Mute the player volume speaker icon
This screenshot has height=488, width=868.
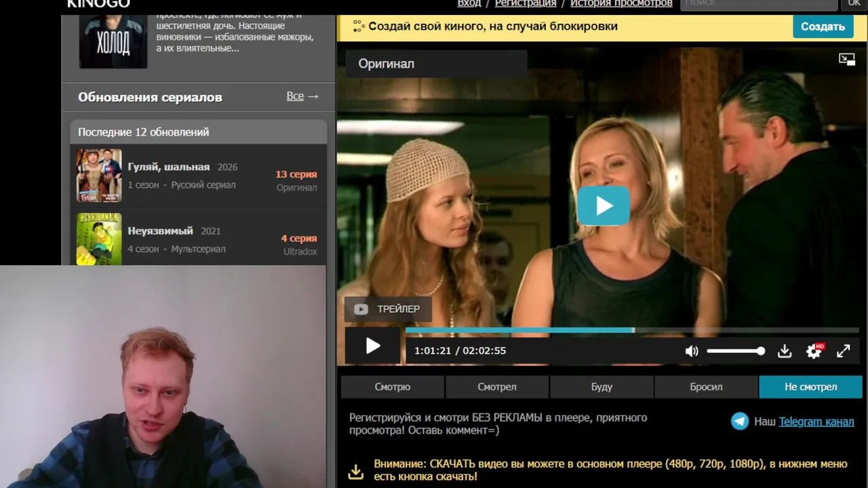pos(692,351)
